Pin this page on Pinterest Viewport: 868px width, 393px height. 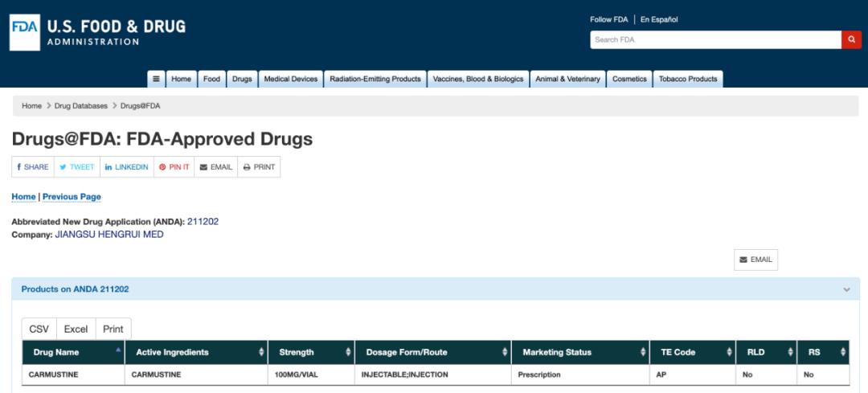click(x=174, y=167)
